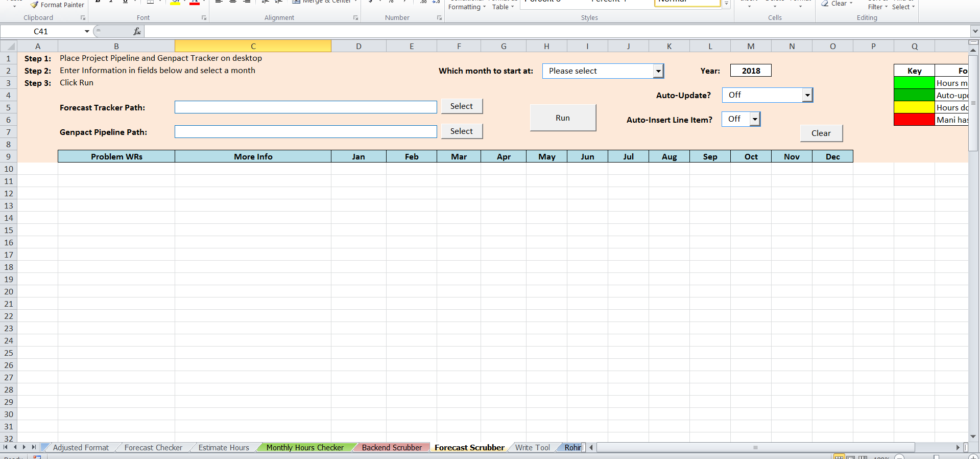Click the horizontal scrollbar right arrow

pos(958,448)
